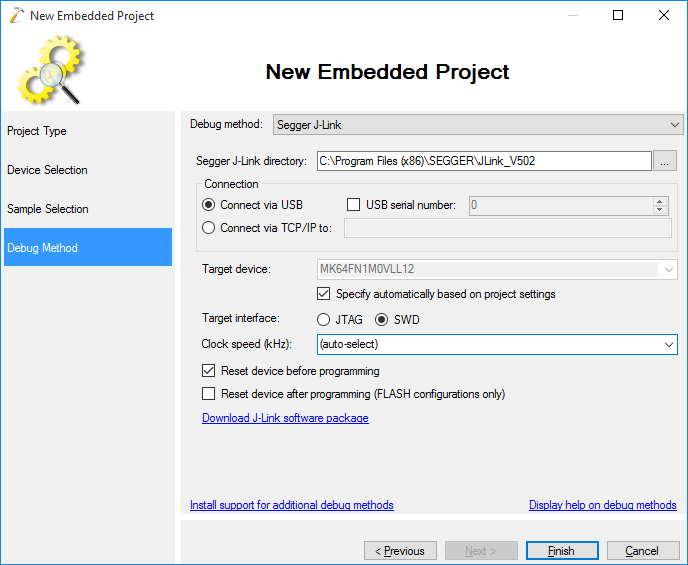
Task: Open Download J-Link software package link
Action: 285,418
